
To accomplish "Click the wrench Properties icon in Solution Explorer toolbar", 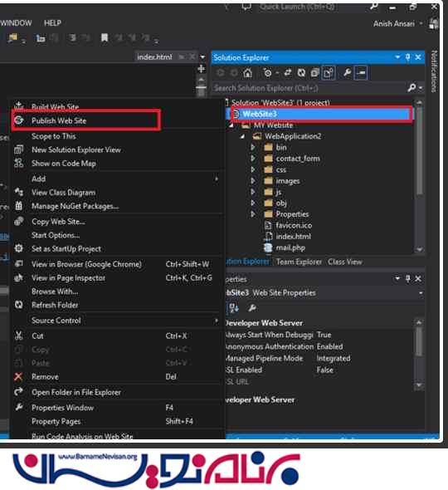I will point(347,73).
